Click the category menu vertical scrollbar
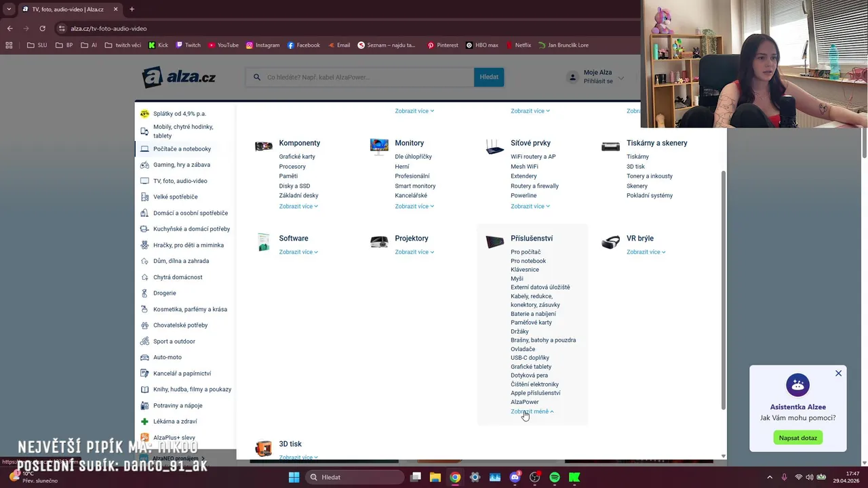The height and width of the screenshot is (488, 868). click(724, 291)
